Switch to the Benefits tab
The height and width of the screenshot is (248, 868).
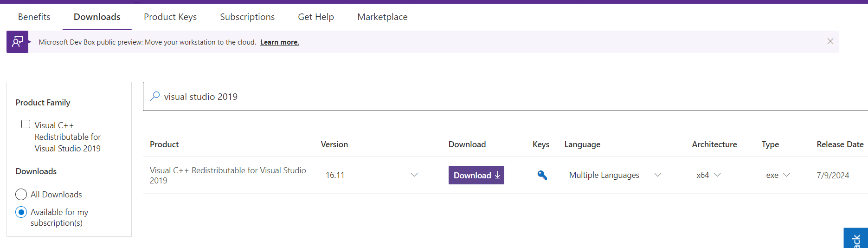coord(34,17)
